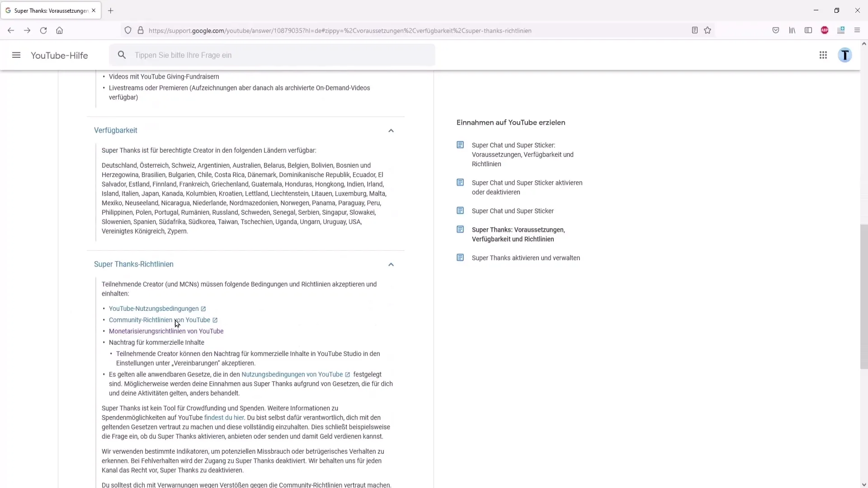Click article icon beside 'Super Chat und Super Sticker'
Screen dimensions: 868x488
[x=460, y=211]
